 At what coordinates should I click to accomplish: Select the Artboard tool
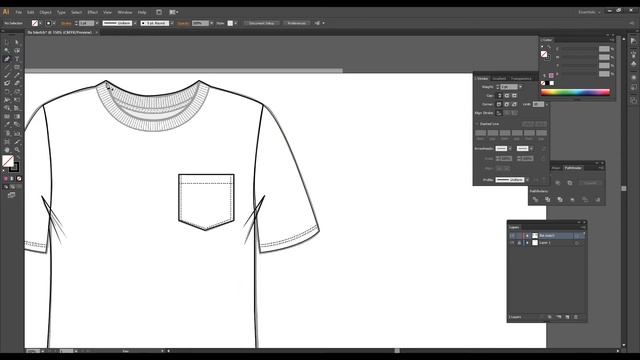point(7,142)
